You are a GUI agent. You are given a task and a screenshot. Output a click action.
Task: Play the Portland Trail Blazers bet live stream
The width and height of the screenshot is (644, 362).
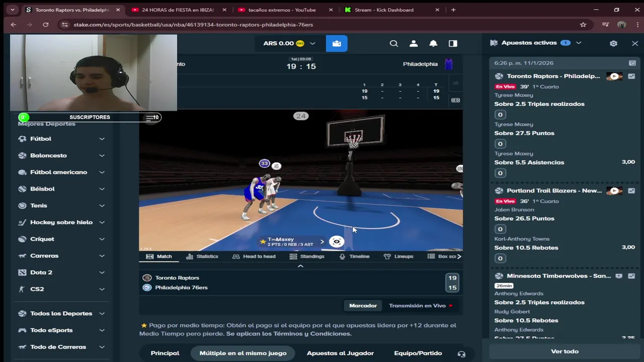pos(614,191)
